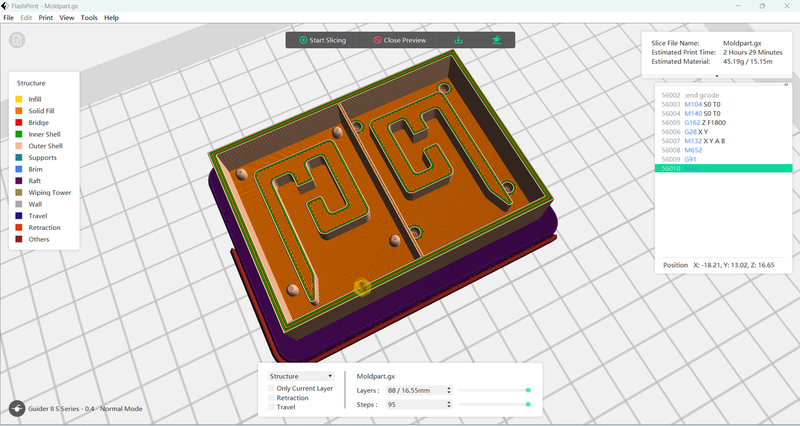Click the dark blue Travel legend swatch

point(19,216)
